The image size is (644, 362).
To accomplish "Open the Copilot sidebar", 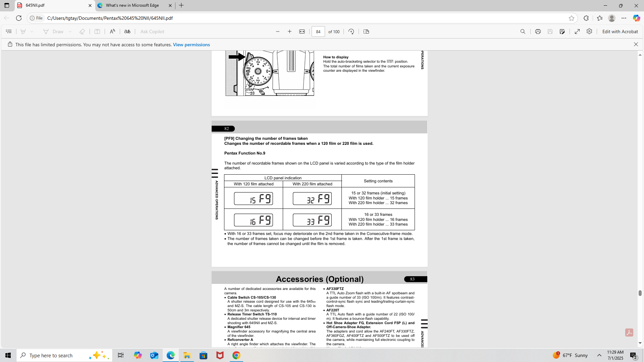I will pyautogui.click(x=636, y=18).
